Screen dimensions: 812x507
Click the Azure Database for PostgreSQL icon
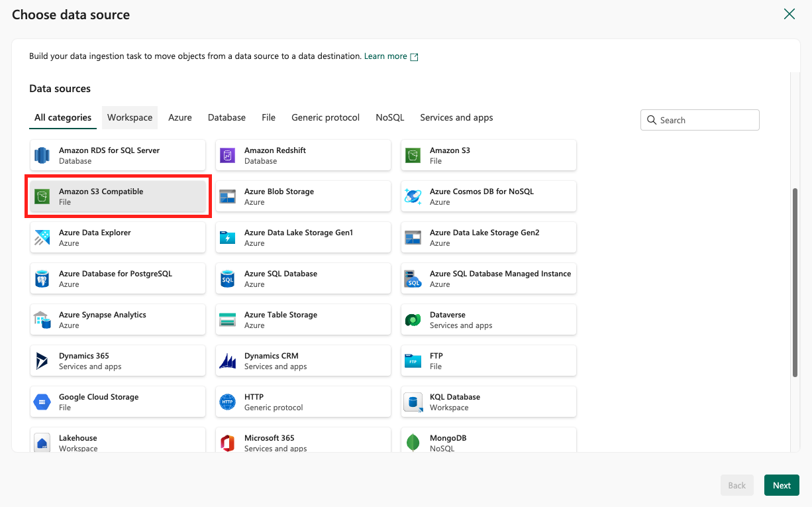[42, 279]
